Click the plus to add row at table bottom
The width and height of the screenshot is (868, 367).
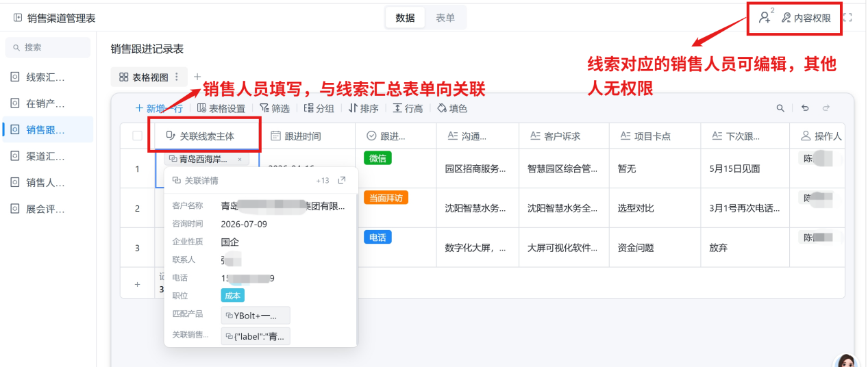pyautogui.click(x=137, y=284)
